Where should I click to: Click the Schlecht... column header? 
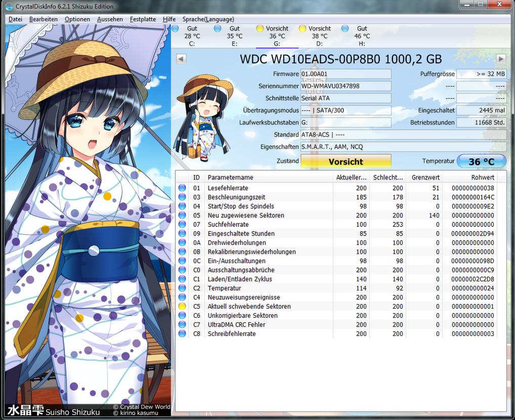[x=387, y=177]
